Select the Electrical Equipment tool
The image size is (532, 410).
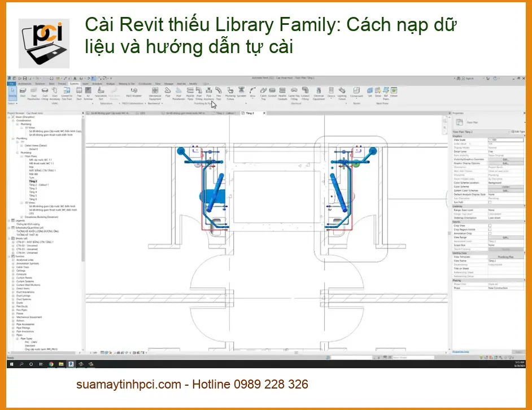[x=319, y=93]
